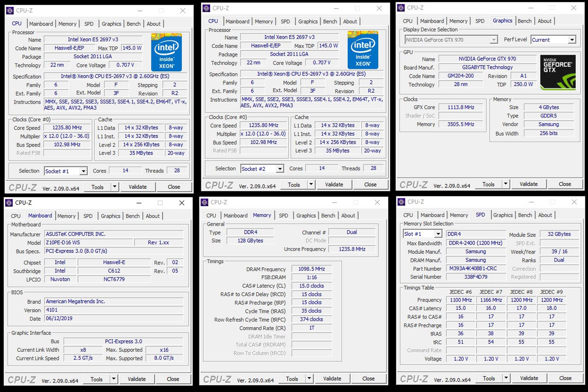The image size is (588, 392).
Task: Click the GM204-200 code name value
Action: tap(460, 76)
